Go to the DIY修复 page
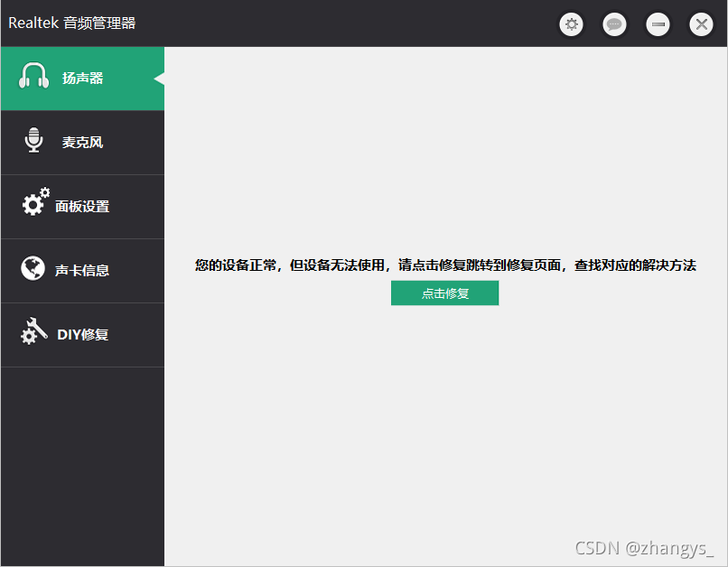 tap(82, 335)
